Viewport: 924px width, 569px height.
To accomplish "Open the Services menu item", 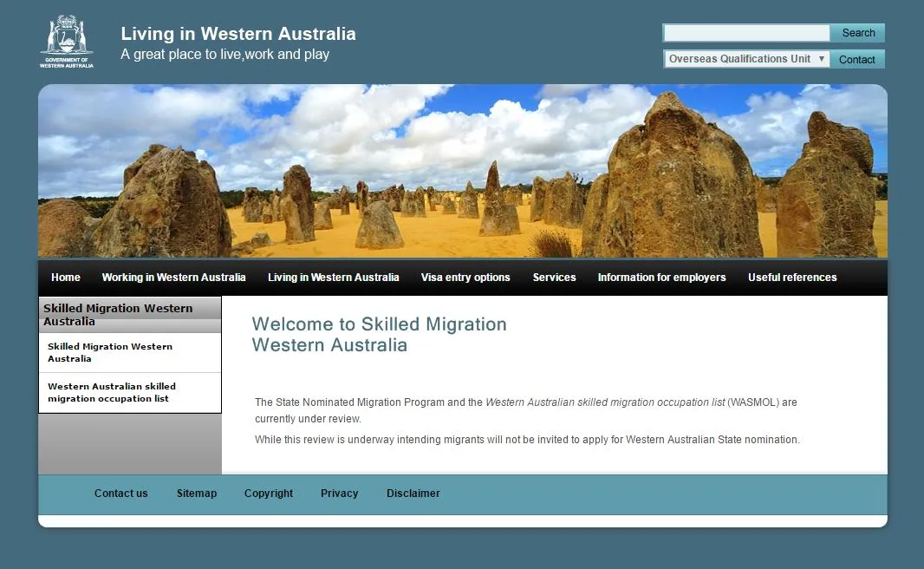I will coord(555,278).
